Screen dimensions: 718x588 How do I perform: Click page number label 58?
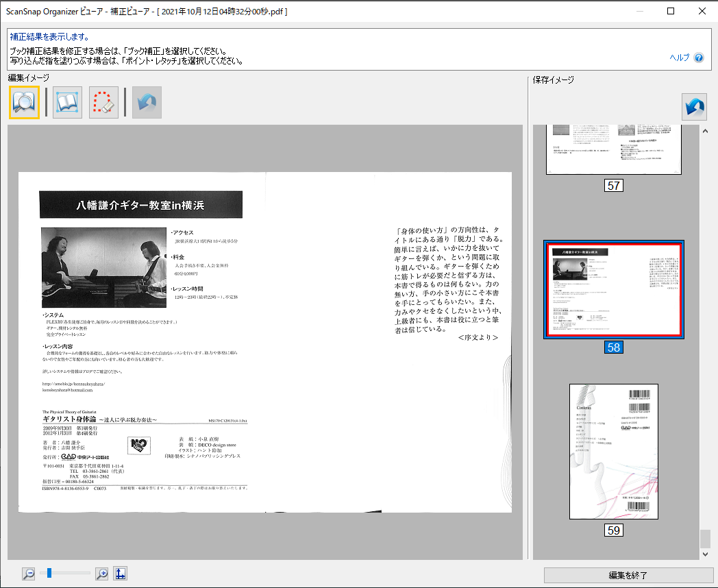(x=614, y=347)
